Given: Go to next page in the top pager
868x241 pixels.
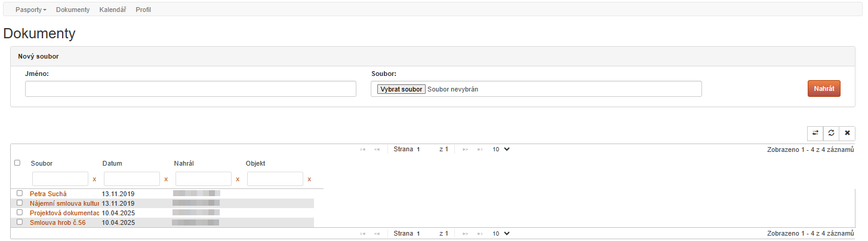Looking at the screenshot, I should coord(466,149).
